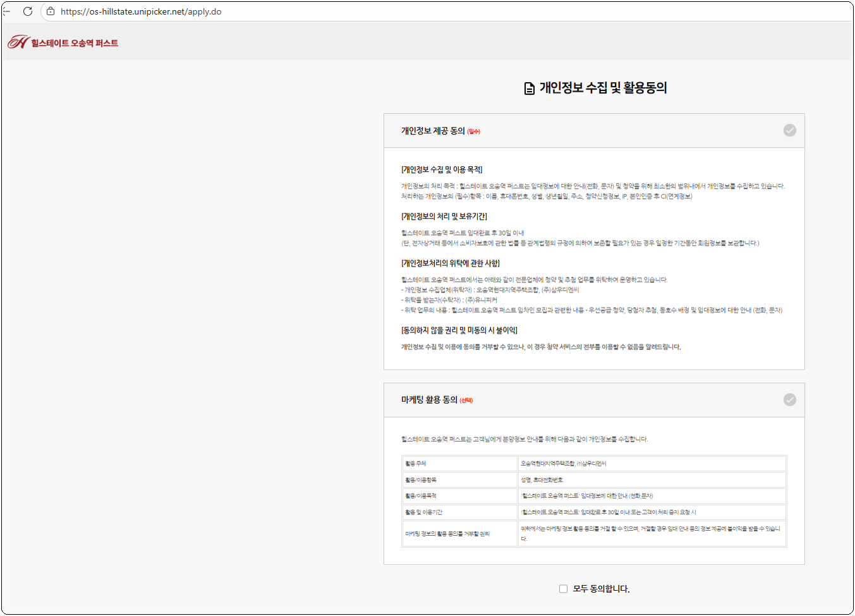Open site info lock icon beside the URL
Viewport: 855px width, 616px height.
tap(51, 11)
